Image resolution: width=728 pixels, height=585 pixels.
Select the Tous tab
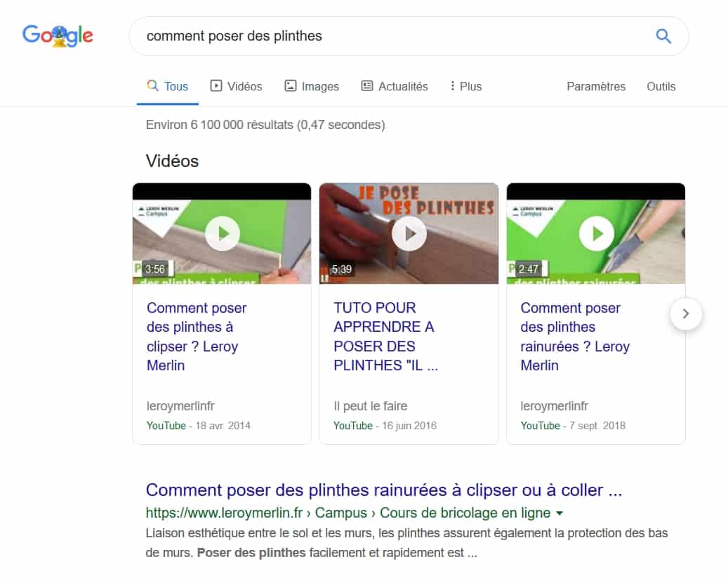[168, 86]
